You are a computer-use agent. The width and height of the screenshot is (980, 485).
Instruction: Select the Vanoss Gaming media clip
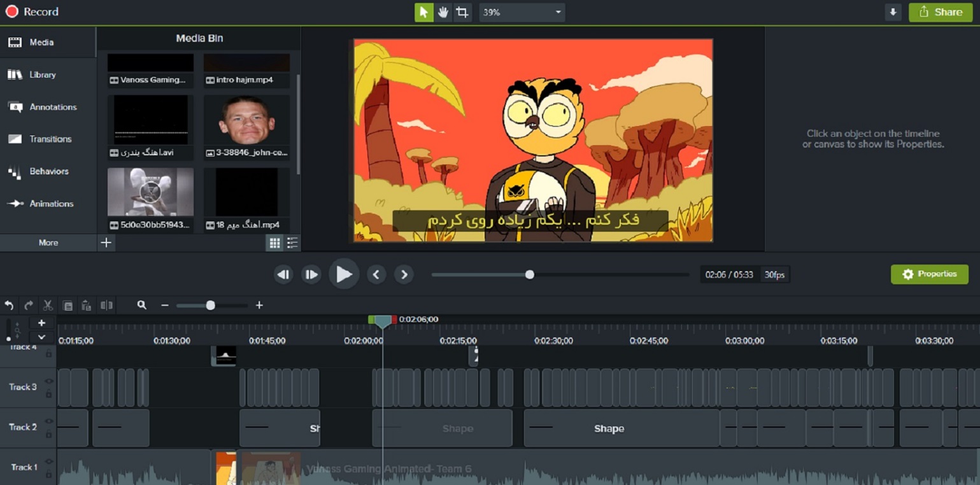150,71
